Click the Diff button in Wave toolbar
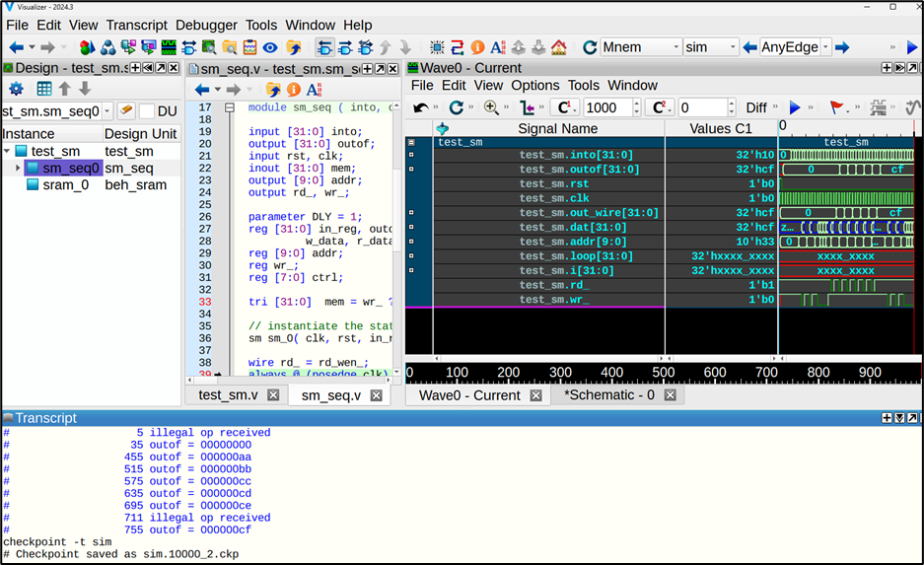Screen dimensions: 924x565 [756, 107]
